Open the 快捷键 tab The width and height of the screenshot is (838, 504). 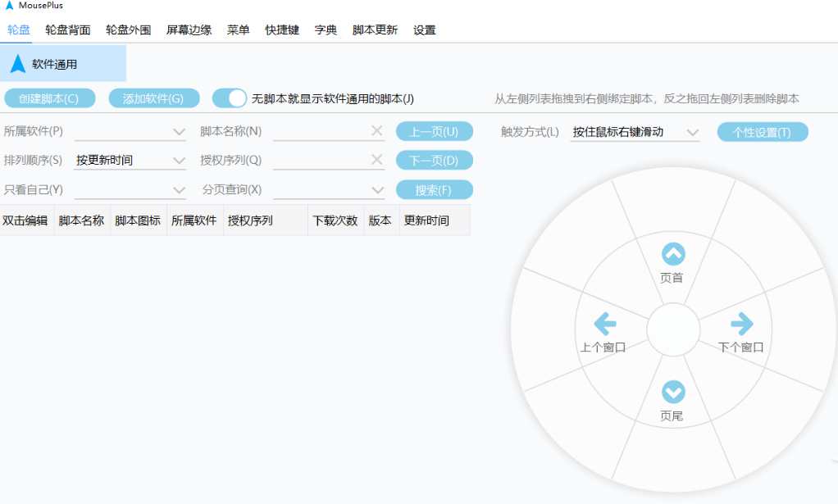coord(281,29)
